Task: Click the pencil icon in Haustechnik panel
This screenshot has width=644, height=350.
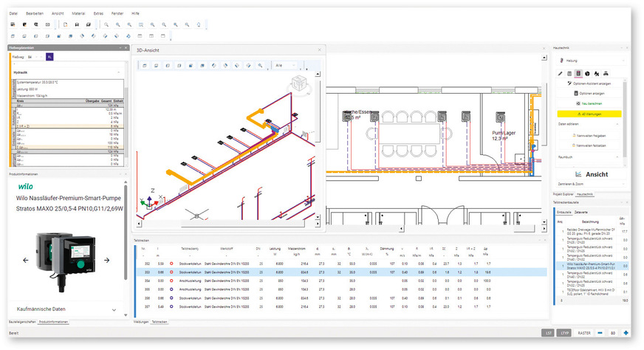Action: click(x=559, y=74)
